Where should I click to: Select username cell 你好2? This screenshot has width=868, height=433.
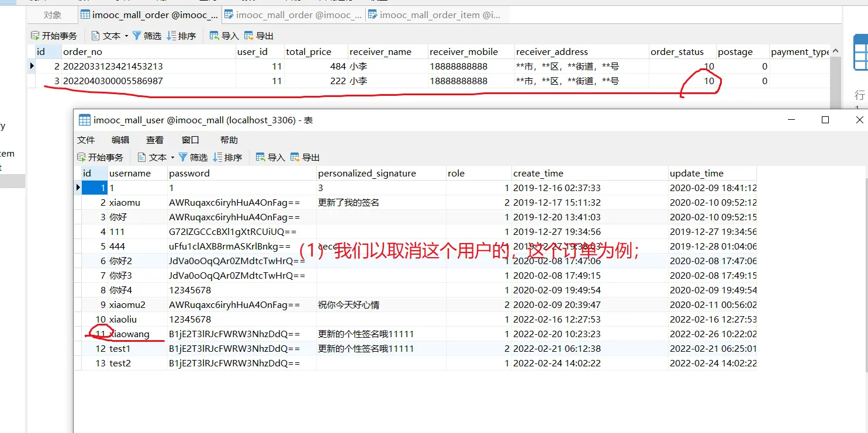137,261
